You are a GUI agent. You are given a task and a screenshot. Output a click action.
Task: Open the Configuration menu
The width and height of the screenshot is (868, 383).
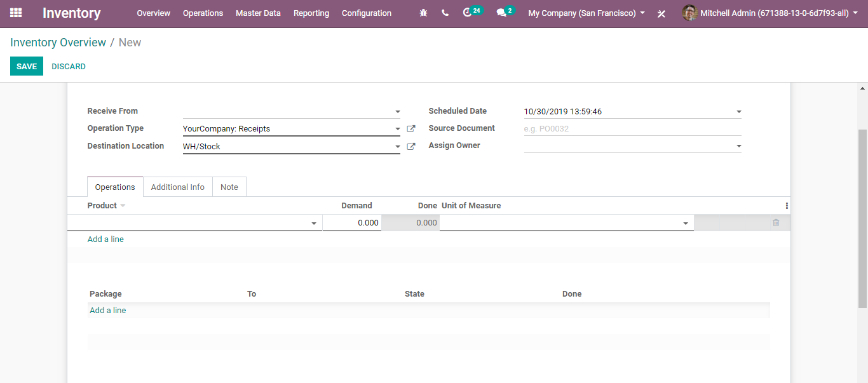367,13
